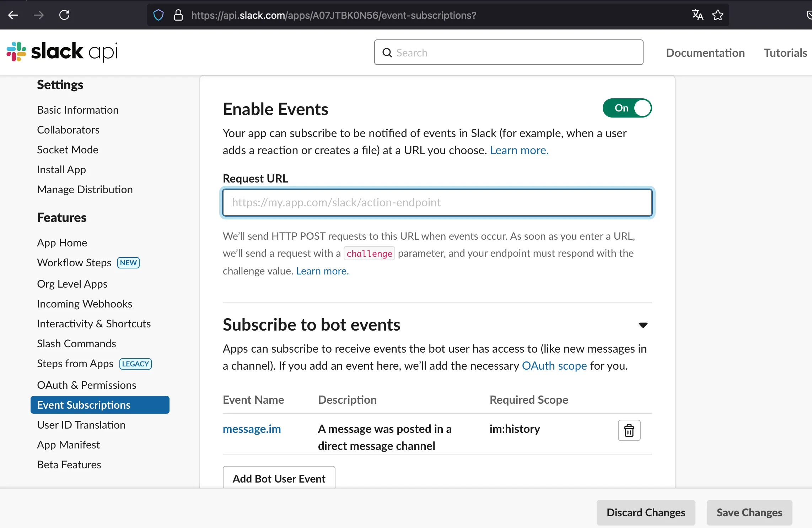
Task: Open the OAuth scope link
Action: [554, 366]
